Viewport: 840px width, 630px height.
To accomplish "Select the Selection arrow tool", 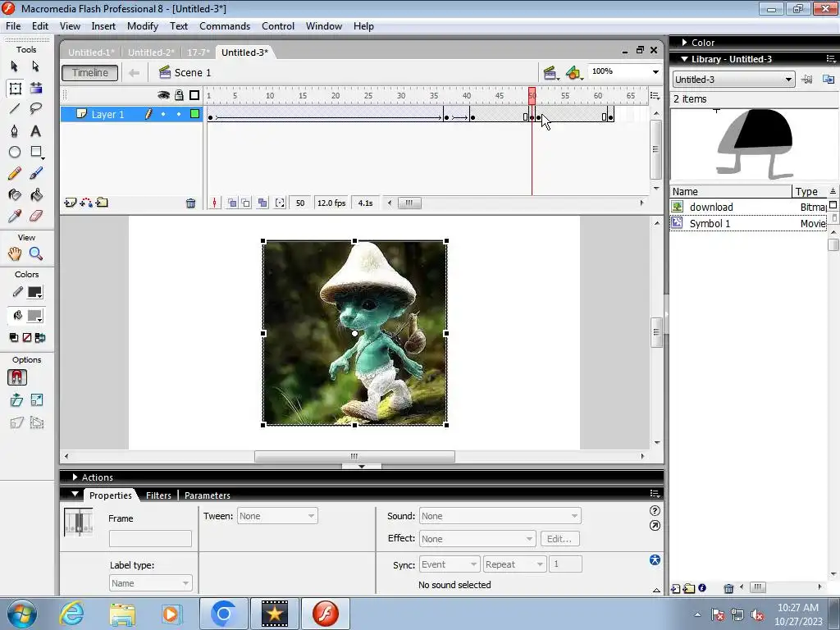I will pos(15,66).
